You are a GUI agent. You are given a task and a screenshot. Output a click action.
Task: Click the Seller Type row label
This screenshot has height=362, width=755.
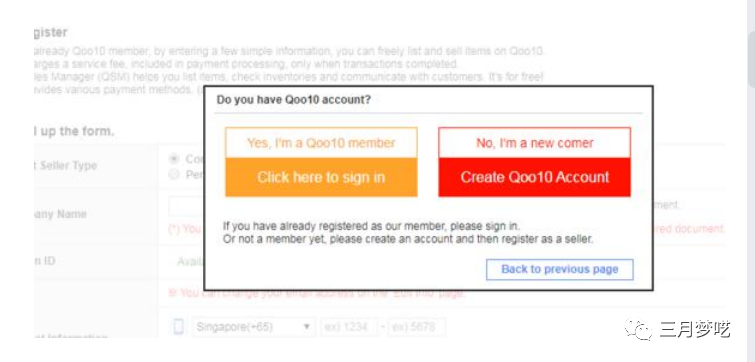65,166
